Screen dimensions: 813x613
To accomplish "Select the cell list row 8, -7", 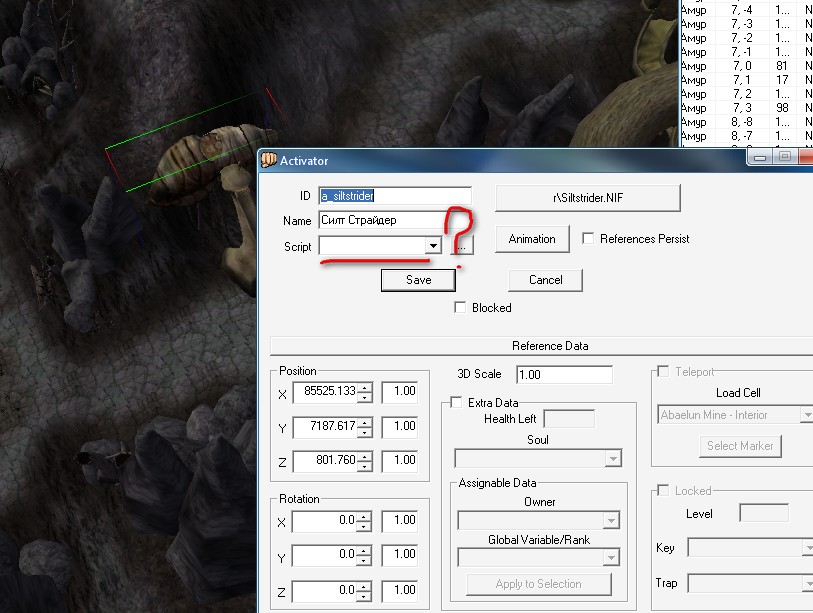I will pos(747,136).
